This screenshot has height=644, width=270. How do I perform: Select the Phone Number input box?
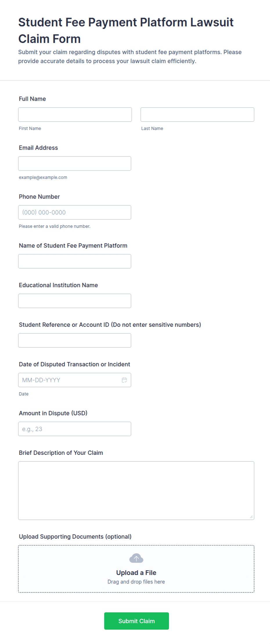coord(75,212)
